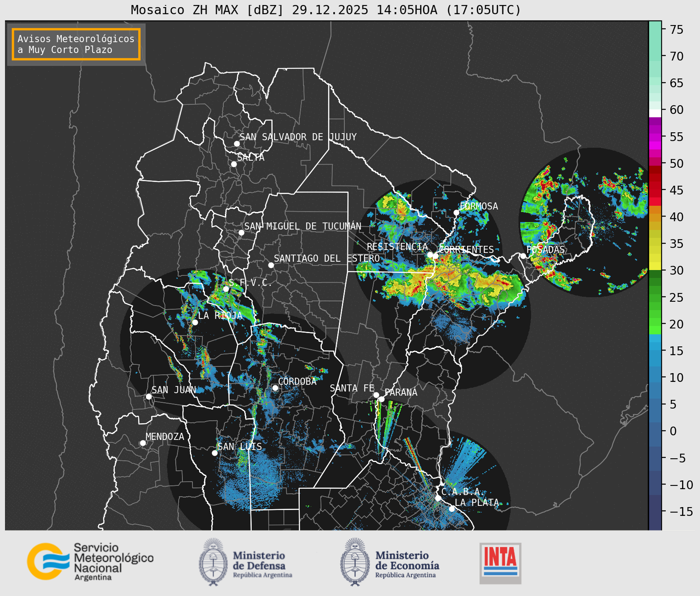Viewport: 700px width, 596px height.
Task: Click the −15 dBZ colorbar label
Action: 681,511
